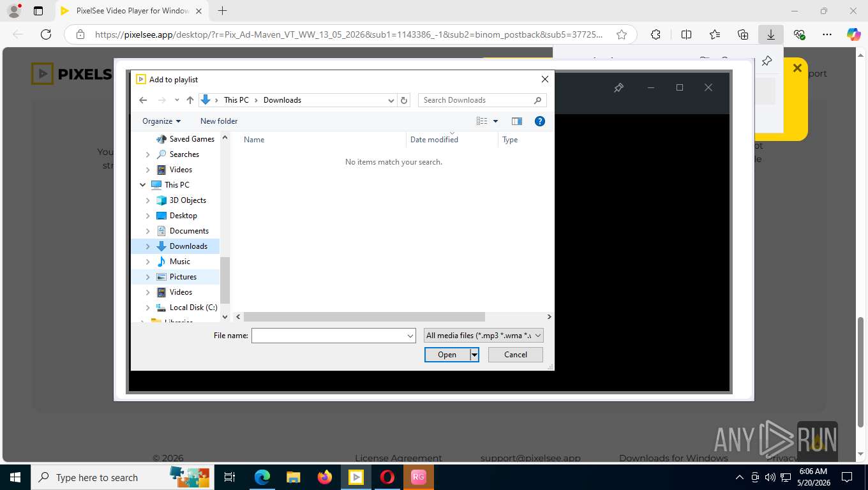The width and height of the screenshot is (868, 490).
Task: Expand the Music tree node
Action: [x=148, y=262]
